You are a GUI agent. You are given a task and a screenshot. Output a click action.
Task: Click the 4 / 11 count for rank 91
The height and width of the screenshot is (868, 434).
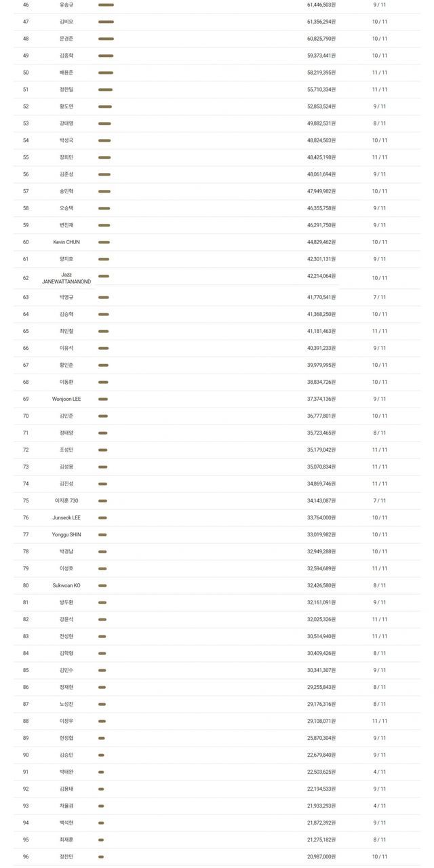click(380, 772)
